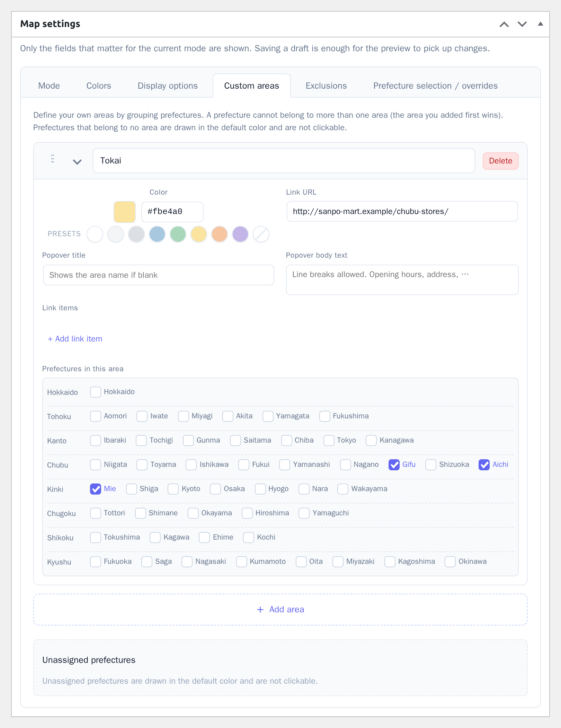
Task: Pick the blue preset color
Action: pyautogui.click(x=157, y=234)
